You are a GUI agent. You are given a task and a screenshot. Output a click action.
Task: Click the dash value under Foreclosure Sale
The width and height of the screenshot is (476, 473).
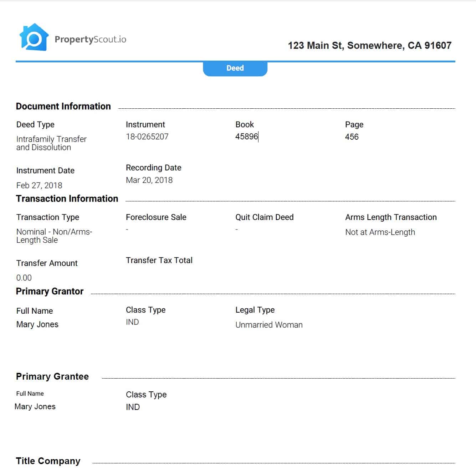(x=127, y=230)
